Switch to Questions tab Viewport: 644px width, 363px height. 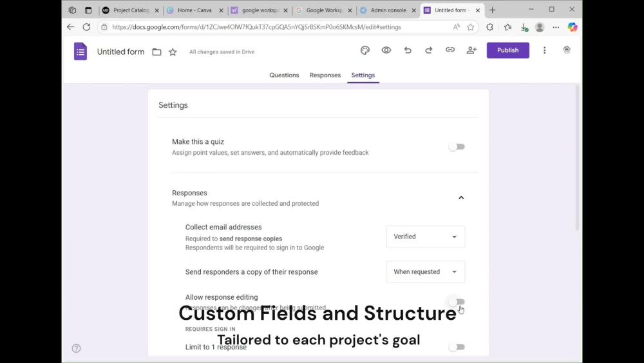click(x=284, y=75)
